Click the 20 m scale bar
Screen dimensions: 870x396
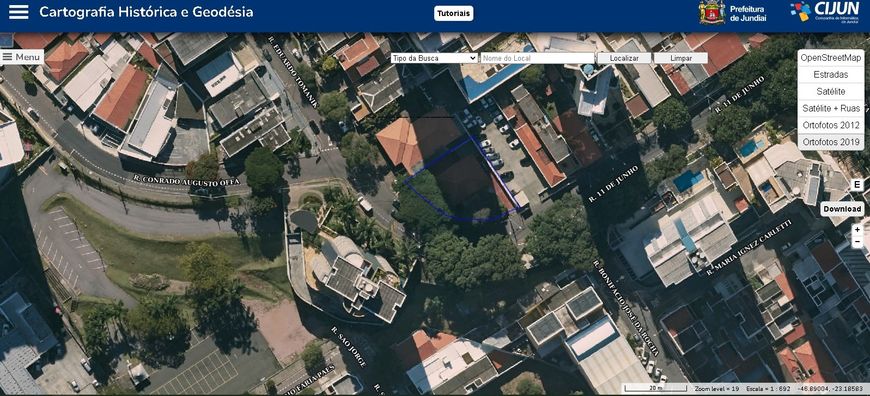point(656,388)
